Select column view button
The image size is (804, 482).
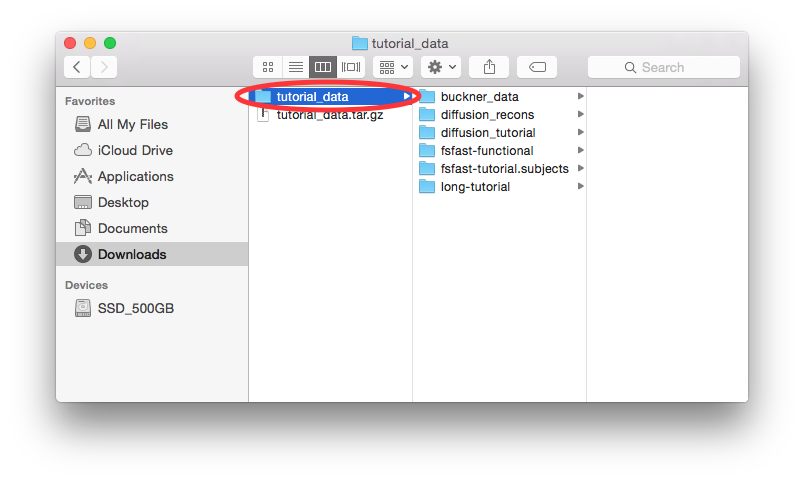click(x=323, y=67)
